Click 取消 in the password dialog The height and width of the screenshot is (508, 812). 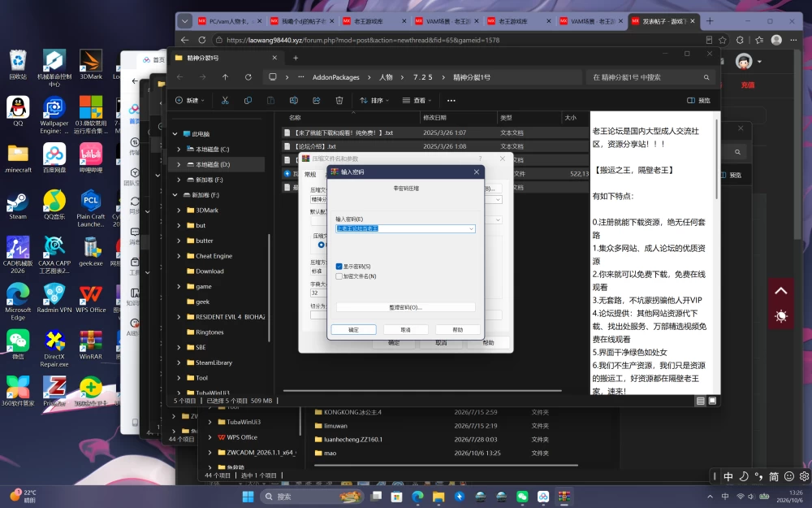click(405, 330)
